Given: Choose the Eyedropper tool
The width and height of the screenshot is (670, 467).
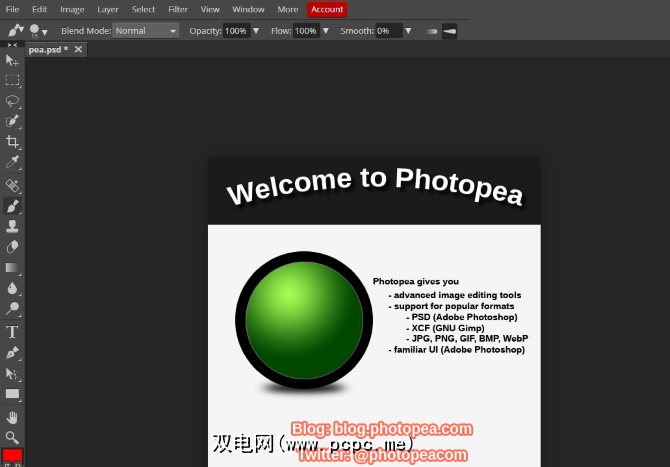Looking at the screenshot, I should (x=12, y=162).
